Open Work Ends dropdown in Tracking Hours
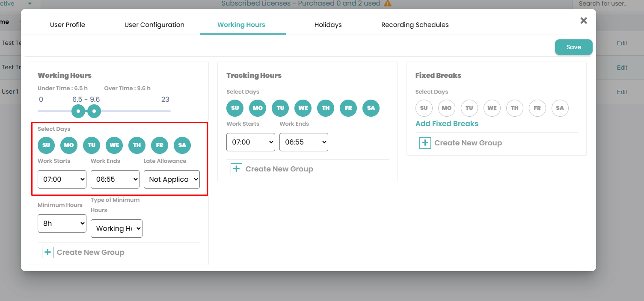644x301 pixels. [x=304, y=142]
